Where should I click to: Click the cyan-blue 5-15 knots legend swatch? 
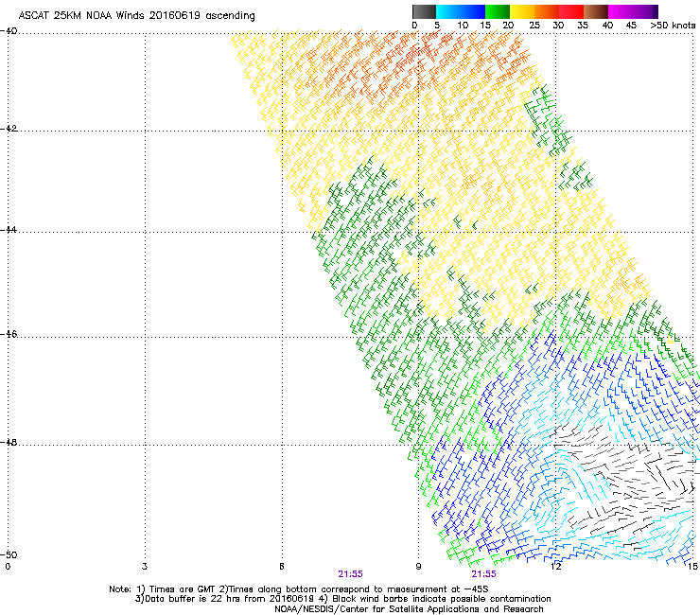pos(461,11)
